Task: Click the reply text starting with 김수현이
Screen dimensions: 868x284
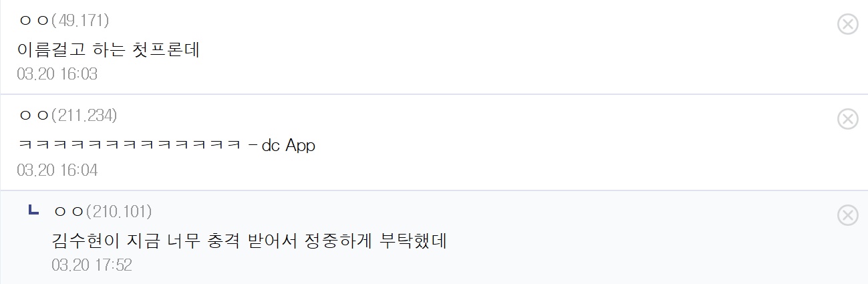Action: pos(249,241)
